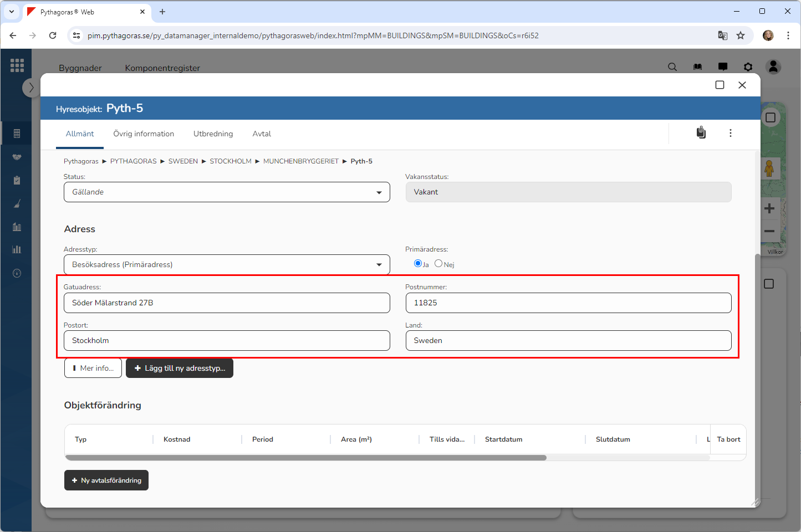Click the Gatuadress input field

click(x=227, y=303)
